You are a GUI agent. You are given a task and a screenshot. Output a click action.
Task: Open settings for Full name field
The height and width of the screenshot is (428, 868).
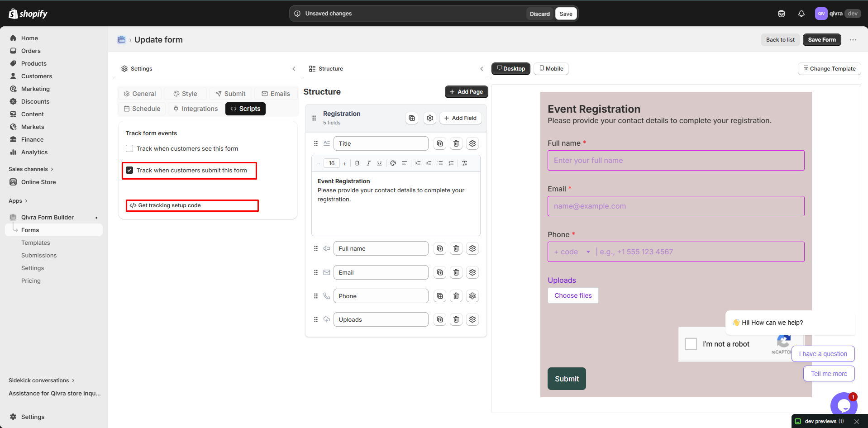pos(472,248)
